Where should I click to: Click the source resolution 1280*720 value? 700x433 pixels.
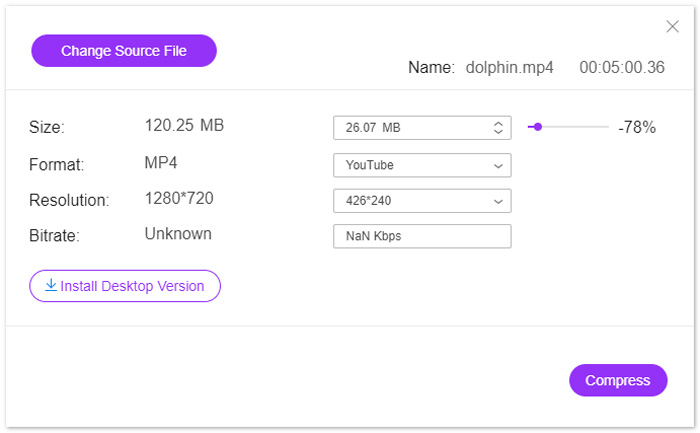tap(179, 198)
